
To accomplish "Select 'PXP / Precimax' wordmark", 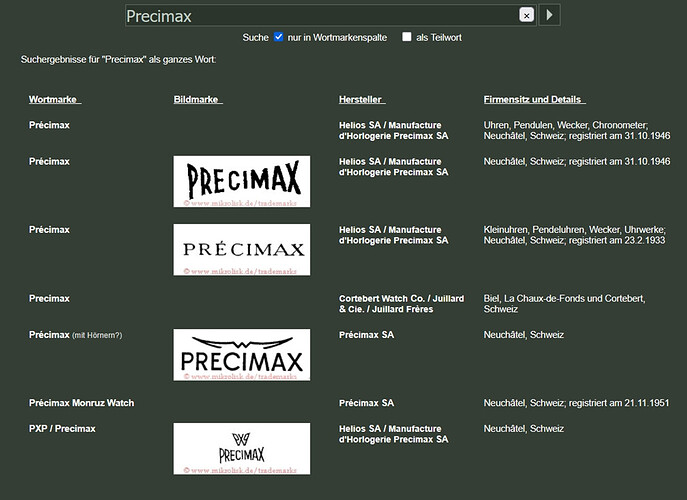I will coord(62,429).
